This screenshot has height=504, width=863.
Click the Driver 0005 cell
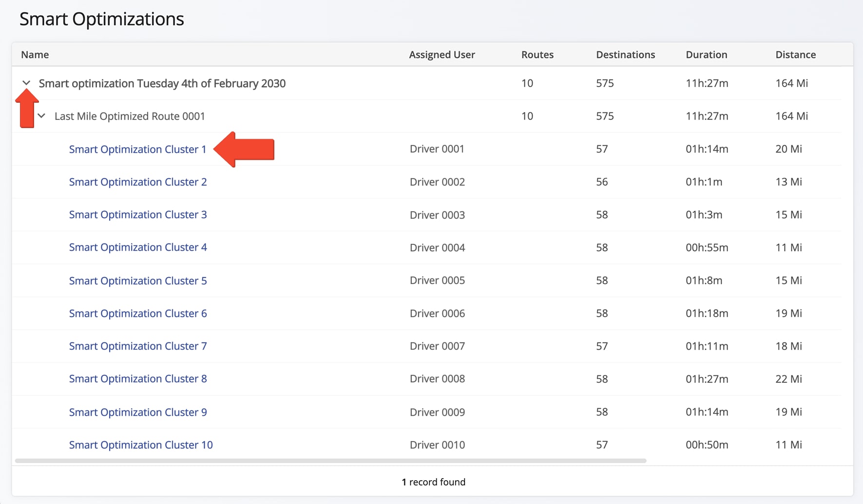pyautogui.click(x=437, y=280)
